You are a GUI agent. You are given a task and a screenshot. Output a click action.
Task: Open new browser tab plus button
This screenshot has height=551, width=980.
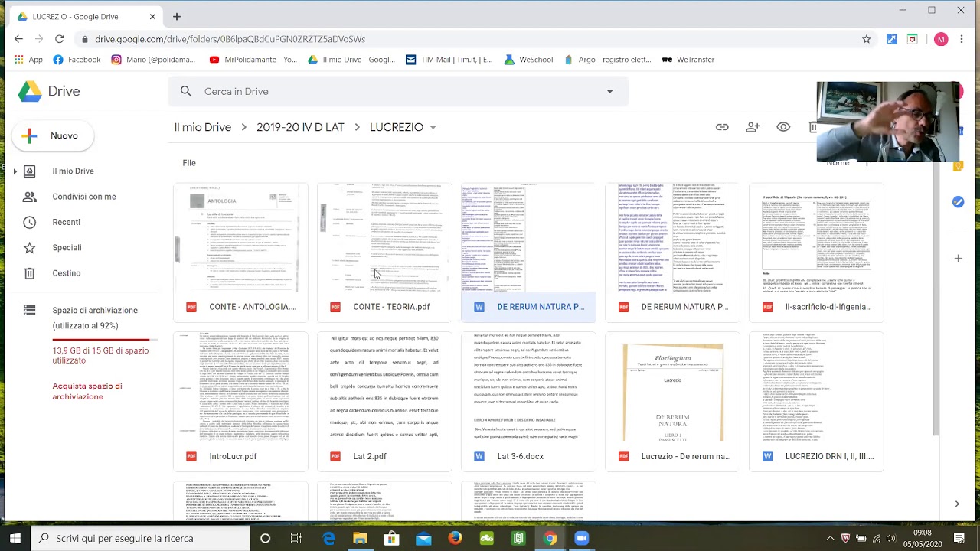coord(177,16)
